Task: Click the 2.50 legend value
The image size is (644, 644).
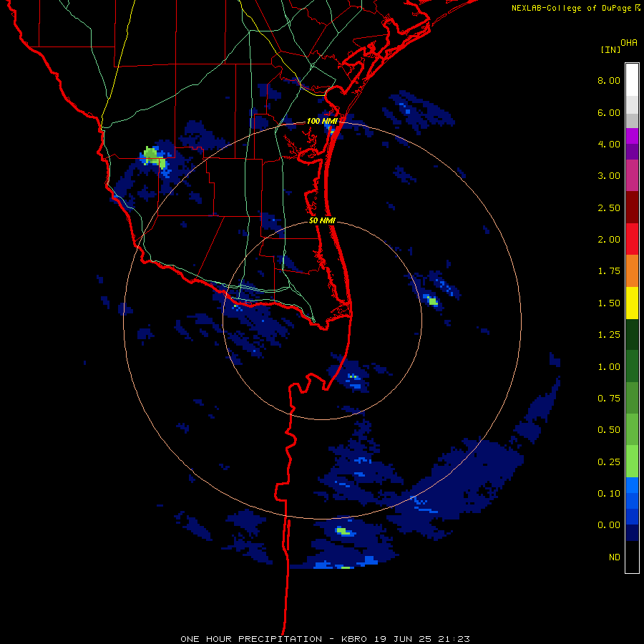Action: tap(609, 208)
